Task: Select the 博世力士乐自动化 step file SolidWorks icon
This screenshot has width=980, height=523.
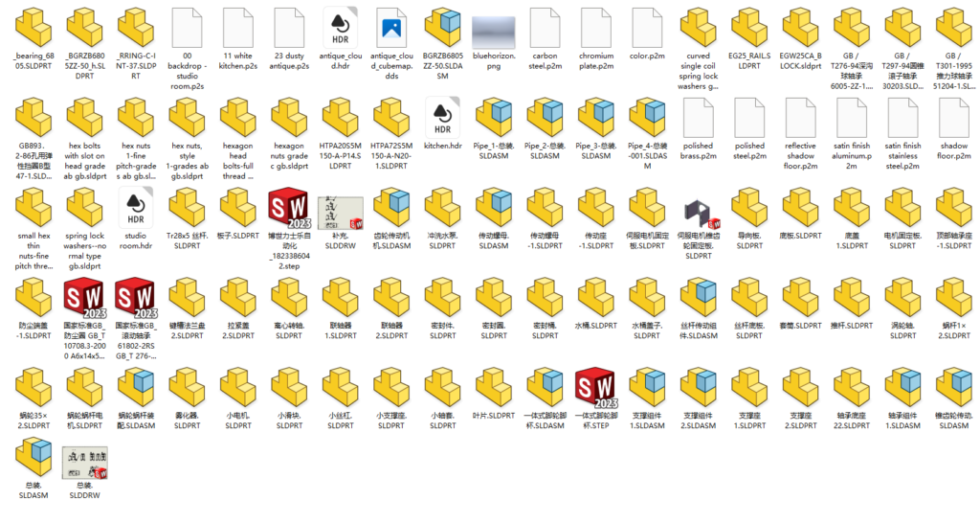Action: [289, 208]
